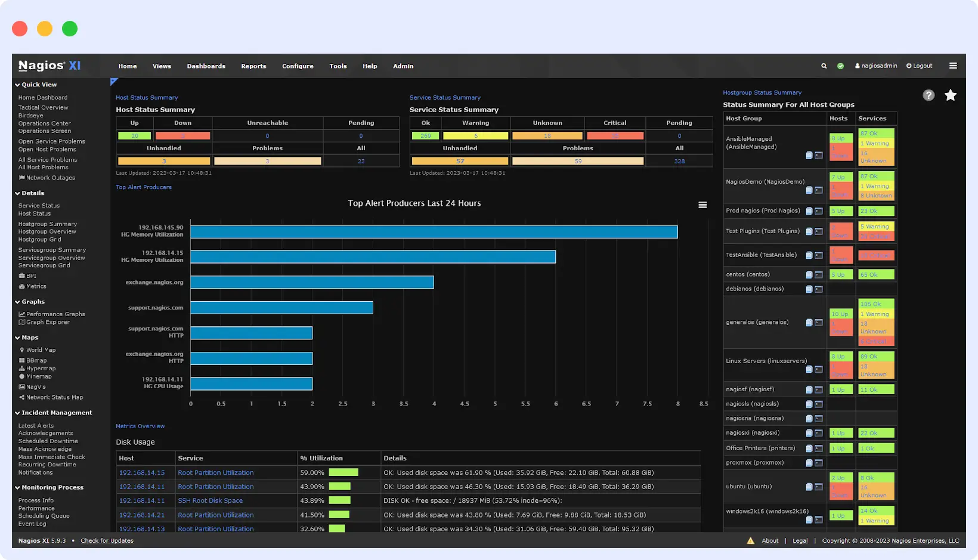Click the Network Status Map icon
The height and width of the screenshot is (560, 978).
pos(22,397)
